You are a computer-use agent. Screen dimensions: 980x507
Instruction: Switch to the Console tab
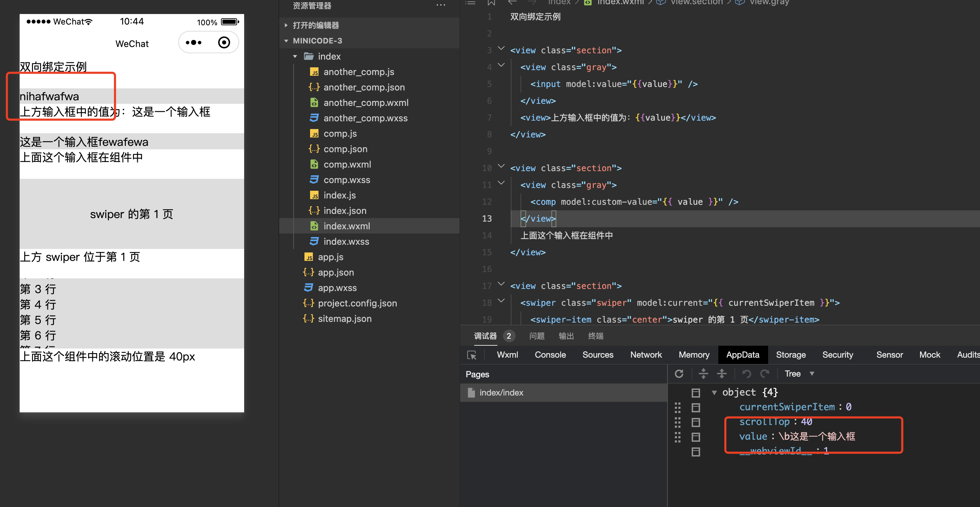coord(550,354)
